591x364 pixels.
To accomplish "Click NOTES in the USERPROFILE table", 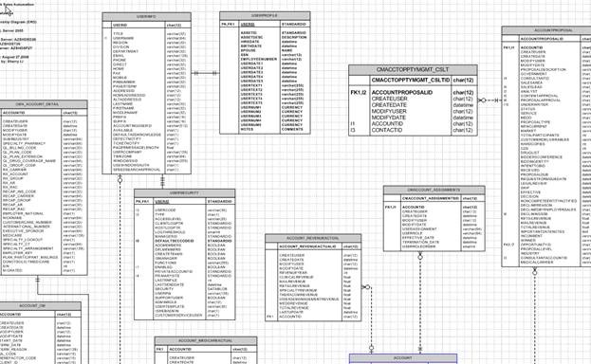I will coord(247,129).
